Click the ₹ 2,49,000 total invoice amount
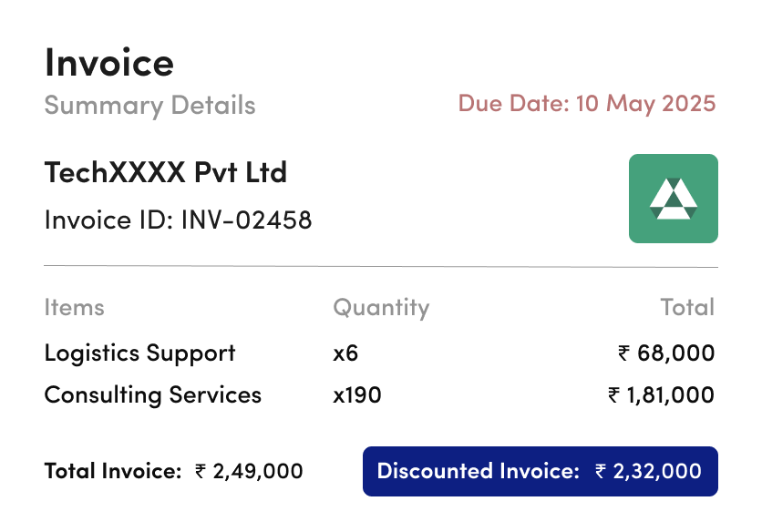Image resolution: width=762 pixels, height=532 pixels. (249, 471)
